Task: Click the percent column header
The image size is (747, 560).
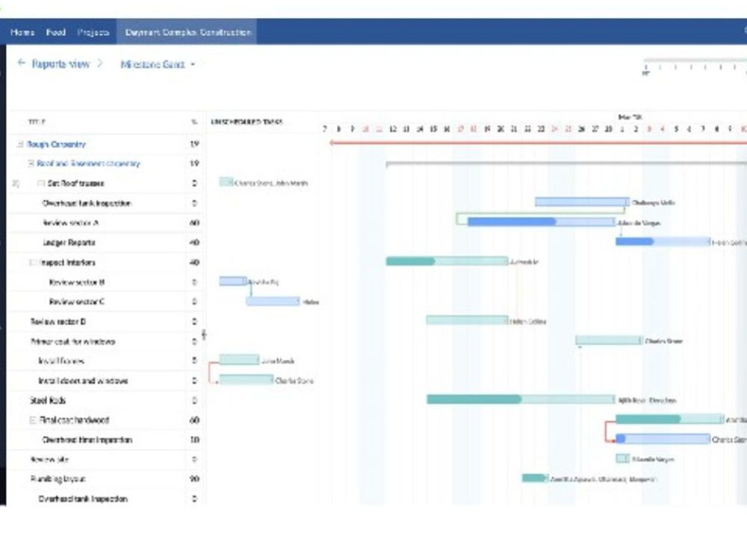Action: click(194, 122)
